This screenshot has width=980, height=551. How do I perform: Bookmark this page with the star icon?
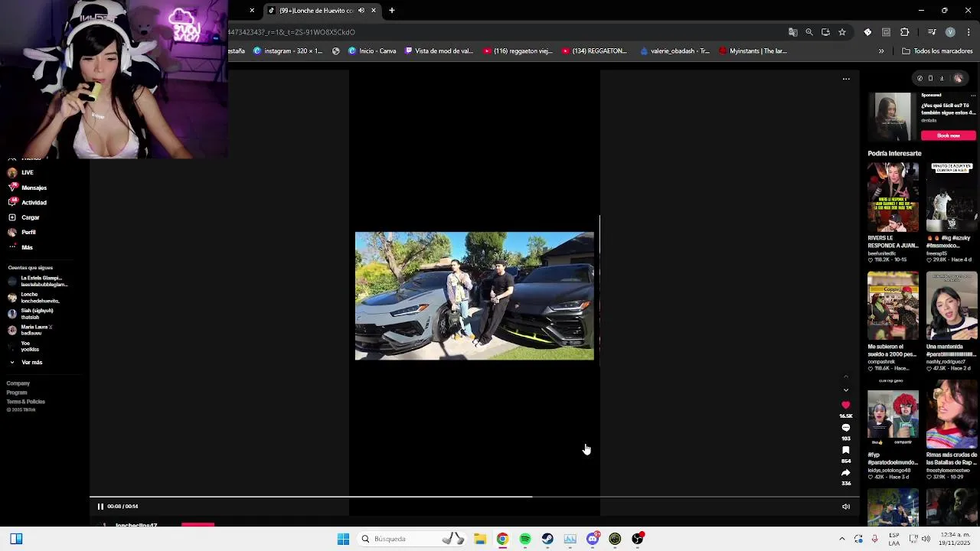(x=842, y=32)
